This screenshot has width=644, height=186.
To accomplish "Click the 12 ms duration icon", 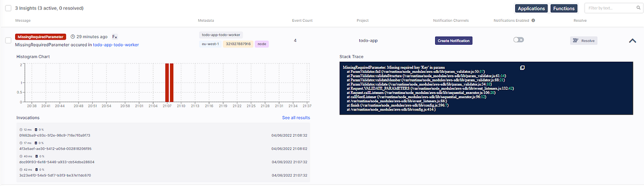I will tap(21, 130).
